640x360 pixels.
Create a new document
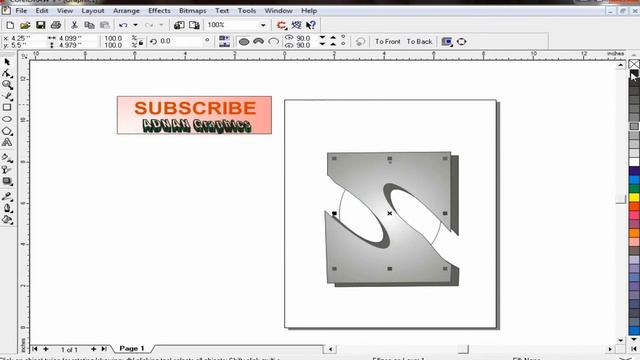click(x=10, y=25)
